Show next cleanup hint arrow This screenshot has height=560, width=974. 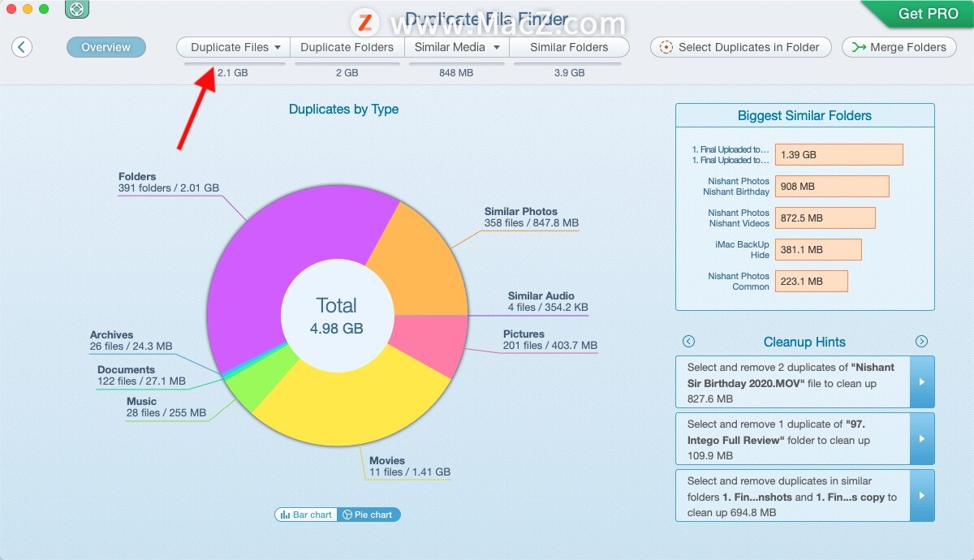[x=921, y=342]
